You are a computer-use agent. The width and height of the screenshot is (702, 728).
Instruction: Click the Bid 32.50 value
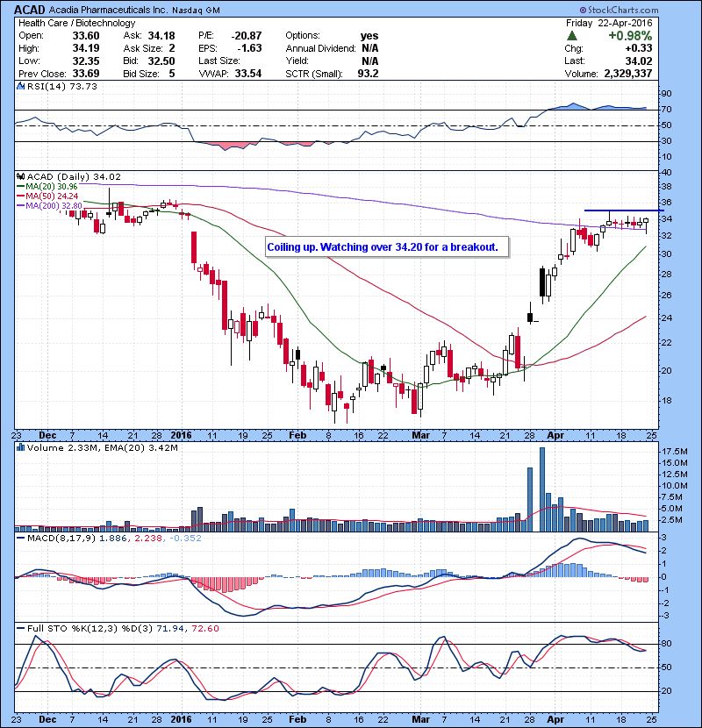coord(161,61)
